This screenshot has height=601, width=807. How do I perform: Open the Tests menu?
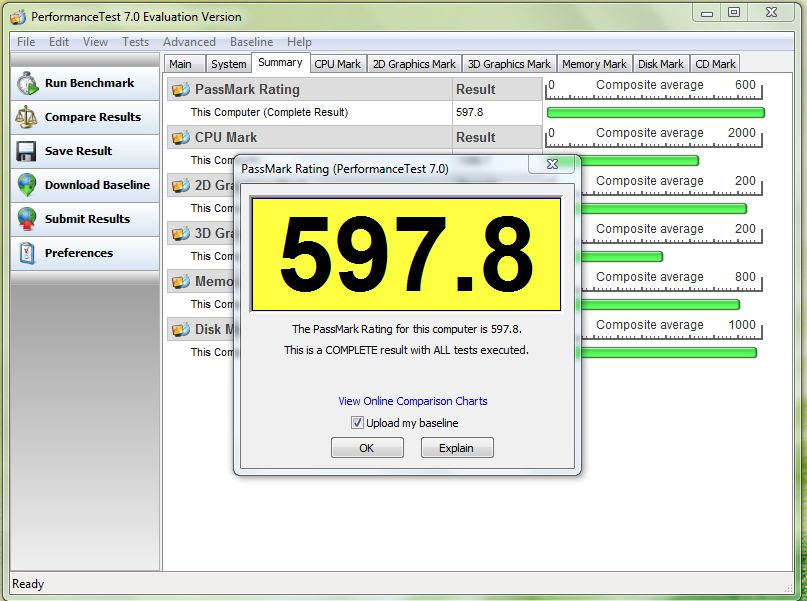[135, 42]
